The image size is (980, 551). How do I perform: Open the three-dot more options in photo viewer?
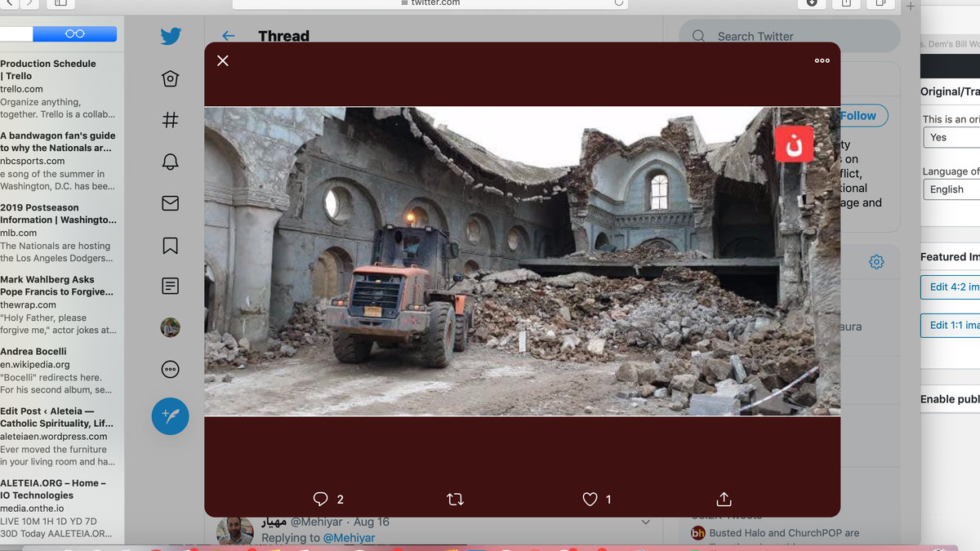(822, 60)
